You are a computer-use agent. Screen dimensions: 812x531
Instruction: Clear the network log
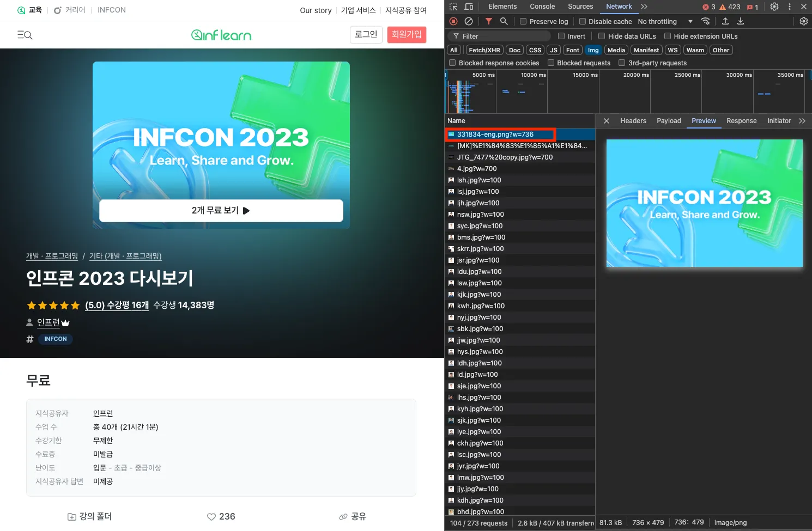tap(469, 21)
